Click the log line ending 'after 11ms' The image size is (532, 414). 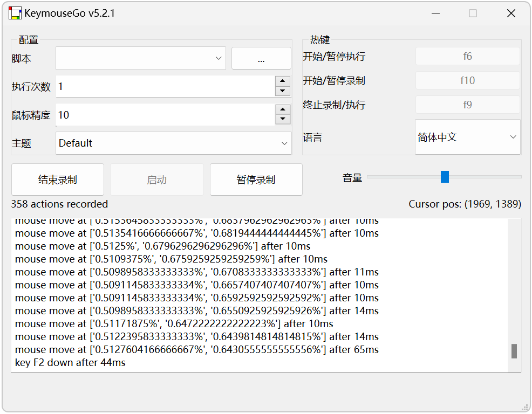coord(197,272)
